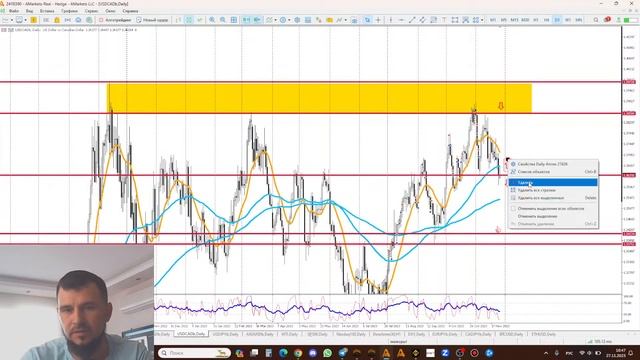Expand the indicators list dropdown arrow
Viewport: 640px width, 360px height.
[276, 20]
